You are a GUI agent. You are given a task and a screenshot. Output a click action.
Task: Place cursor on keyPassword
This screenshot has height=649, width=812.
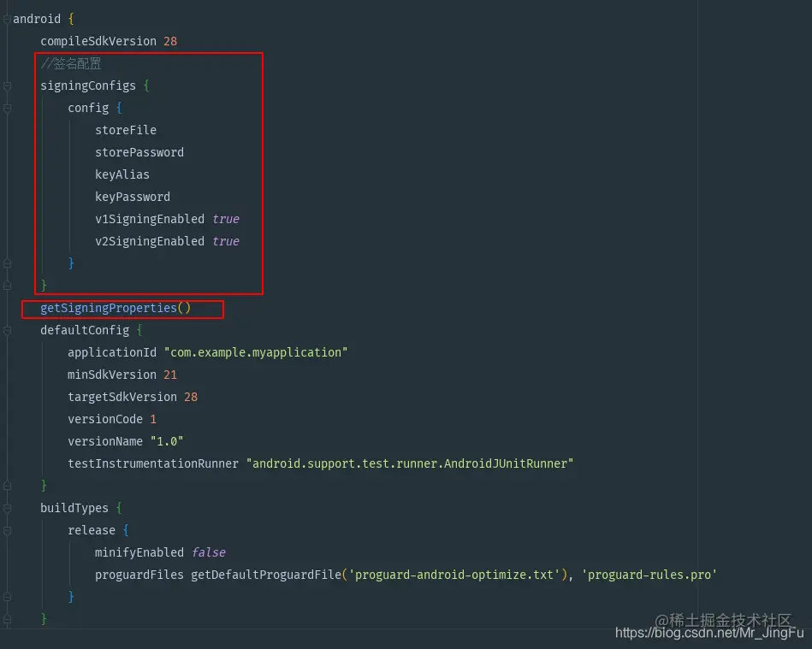pos(133,198)
